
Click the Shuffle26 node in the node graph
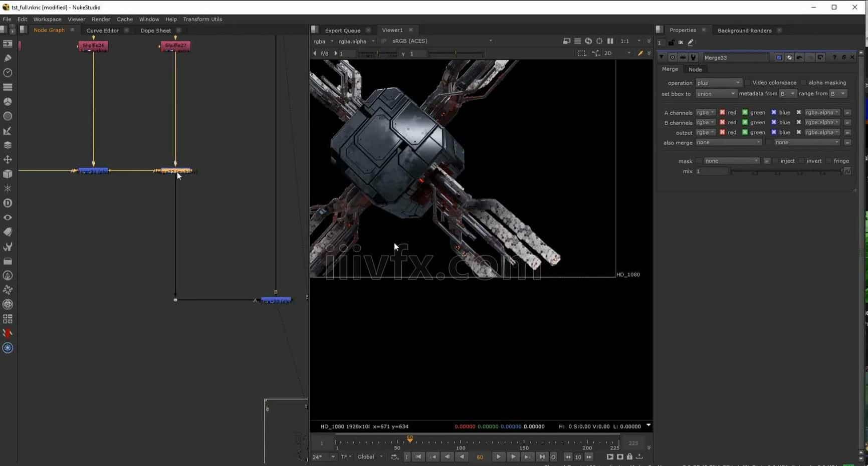point(93,46)
